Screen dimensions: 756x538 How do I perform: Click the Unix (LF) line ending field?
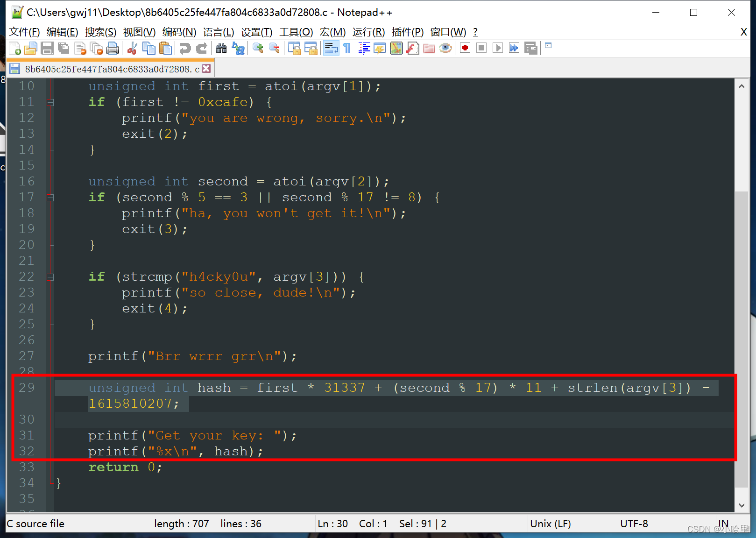click(550, 524)
